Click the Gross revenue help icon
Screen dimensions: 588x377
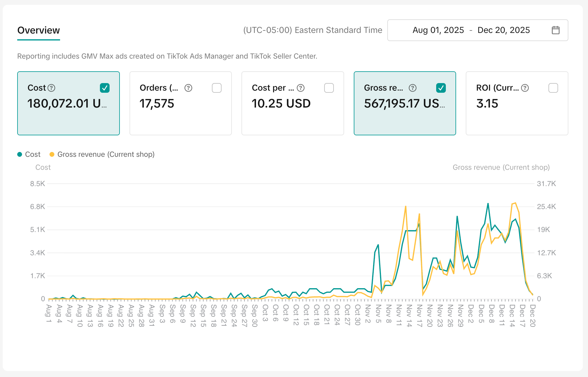point(413,88)
